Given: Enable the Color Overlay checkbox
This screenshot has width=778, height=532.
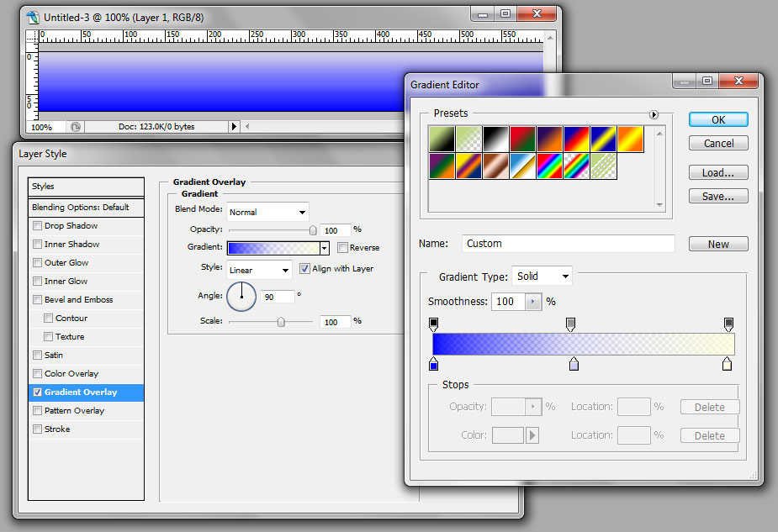Looking at the screenshot, I should coord(37,373).
